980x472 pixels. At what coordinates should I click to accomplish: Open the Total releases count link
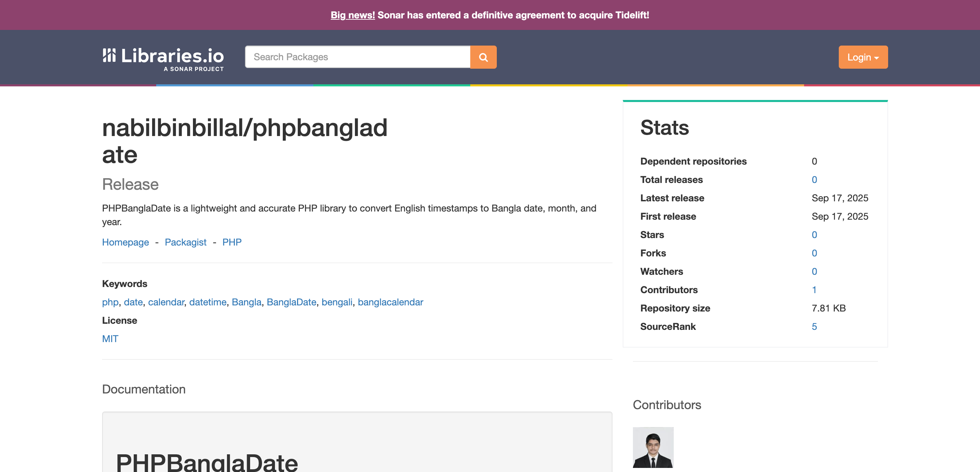(x=814, y=180)
